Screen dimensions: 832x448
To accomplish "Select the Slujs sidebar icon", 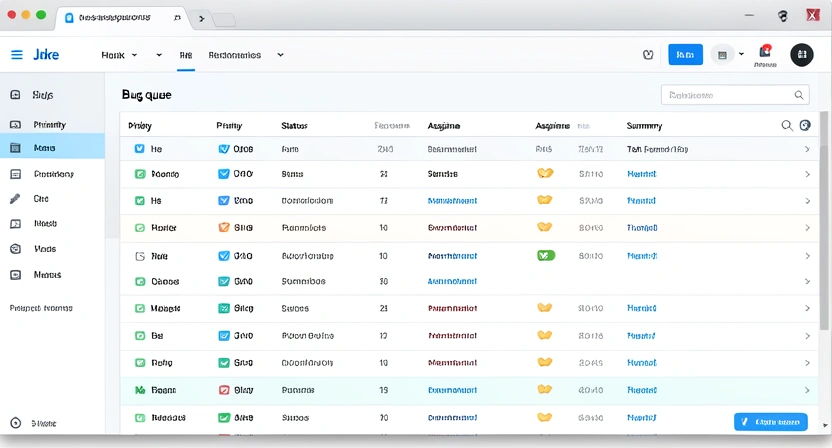I will click(15, 94).
